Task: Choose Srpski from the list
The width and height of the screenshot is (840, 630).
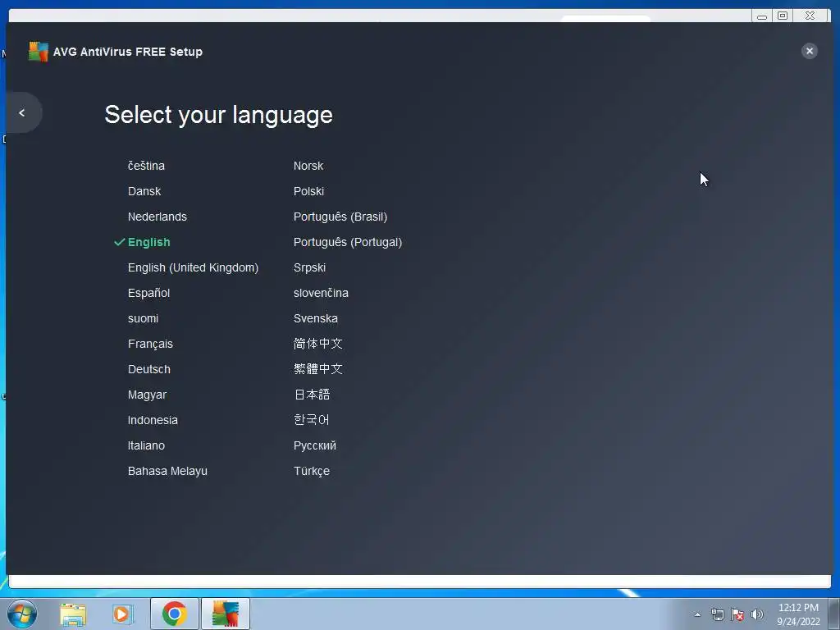Action: tap(309, 268)
